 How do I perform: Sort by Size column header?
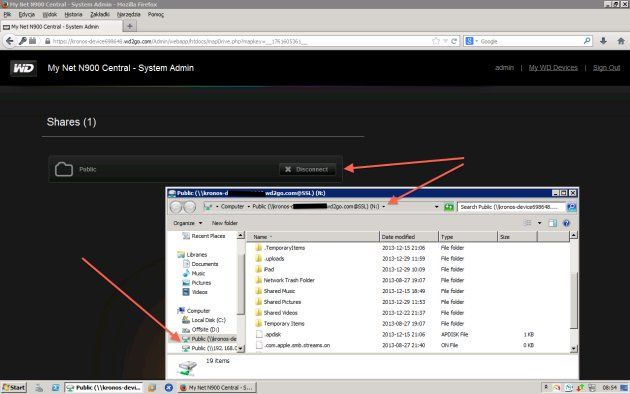coord(518,237)
